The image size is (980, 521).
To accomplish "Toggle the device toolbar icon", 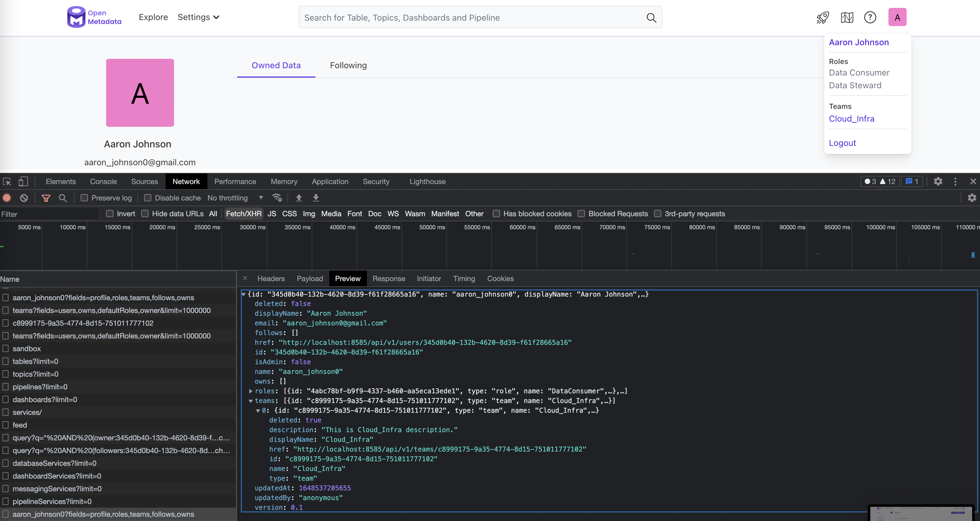I will [23, 182].
